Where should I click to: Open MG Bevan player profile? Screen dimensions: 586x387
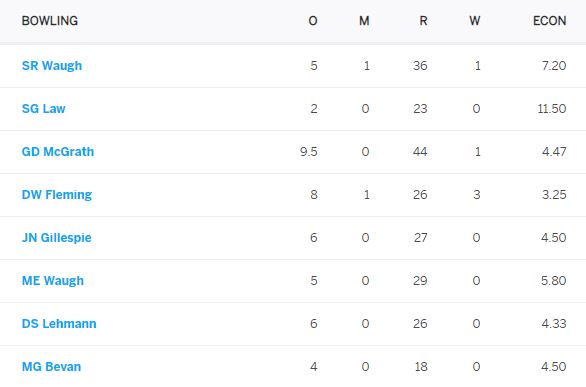pyautogui.click(x=51, y=366)
